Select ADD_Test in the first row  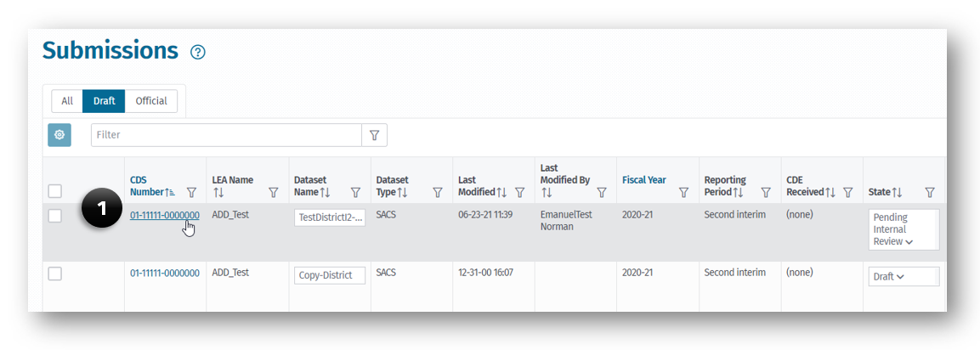point(230,215)
